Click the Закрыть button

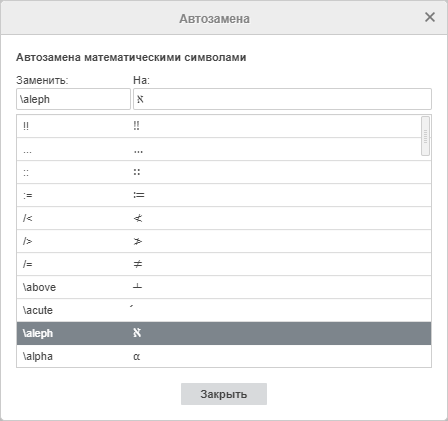point(224,394)
